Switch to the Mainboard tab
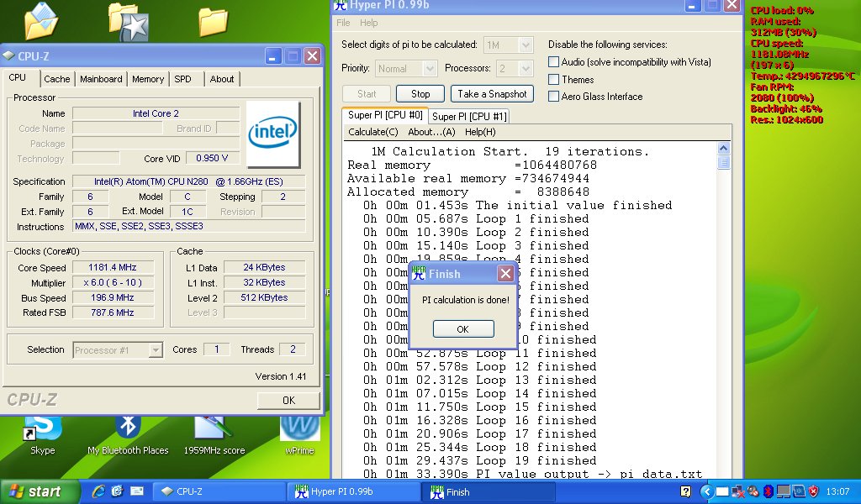Image resolution: width=861 pixels, height=504 pixels. (x=101, y=79)
